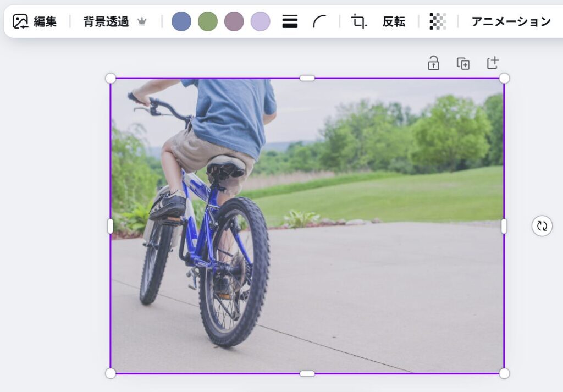Open the border style lines icon
Image resolution: width=563 pixels, height=392 pixels.
[290, 21]
